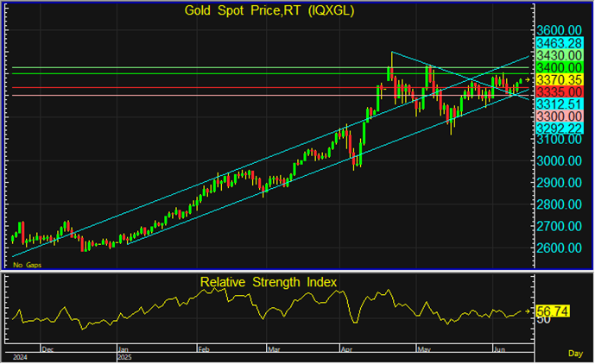The width and height of the screenshot is (595, 364).
Task: Click the Dec month label on time axis
Action: [x=47, y=349]
